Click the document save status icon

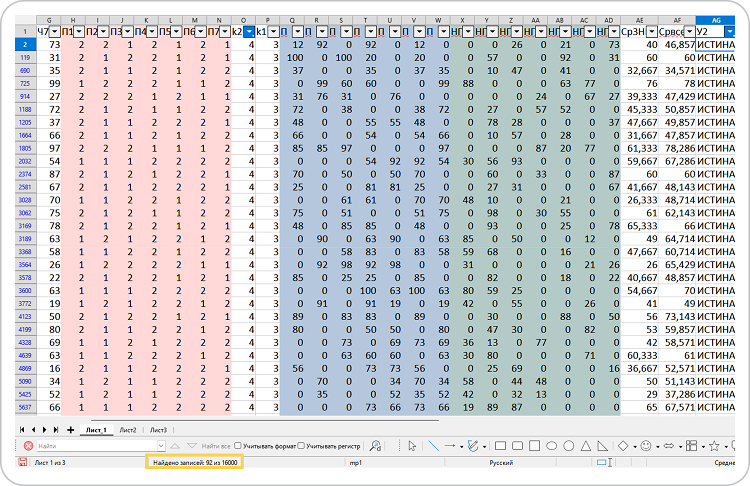click(x=22, y=462)
